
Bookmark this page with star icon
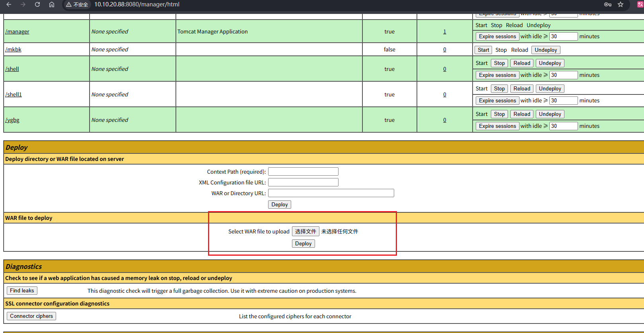click(621, 4)
